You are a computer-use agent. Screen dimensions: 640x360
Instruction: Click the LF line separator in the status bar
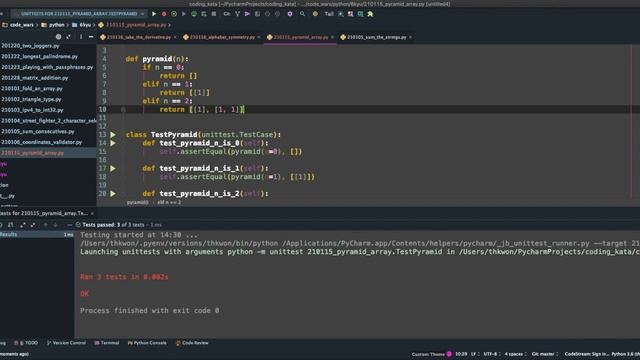(x=474, y=354)
